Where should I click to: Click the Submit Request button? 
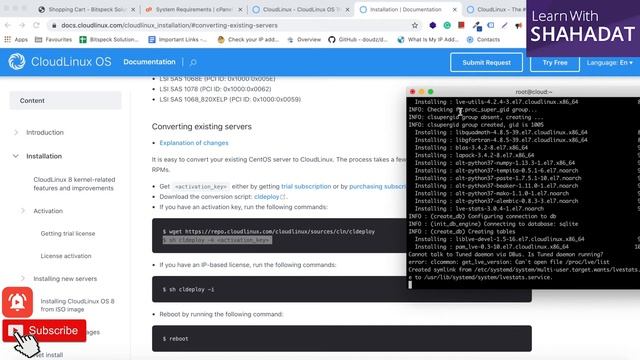pyautogui.click(x=487, y=62)
